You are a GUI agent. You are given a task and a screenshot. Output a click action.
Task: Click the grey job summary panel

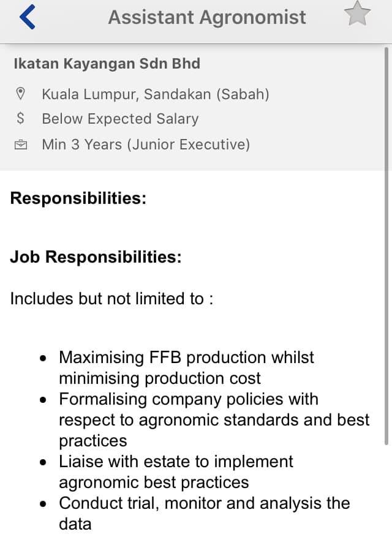[x=192, y=107]
